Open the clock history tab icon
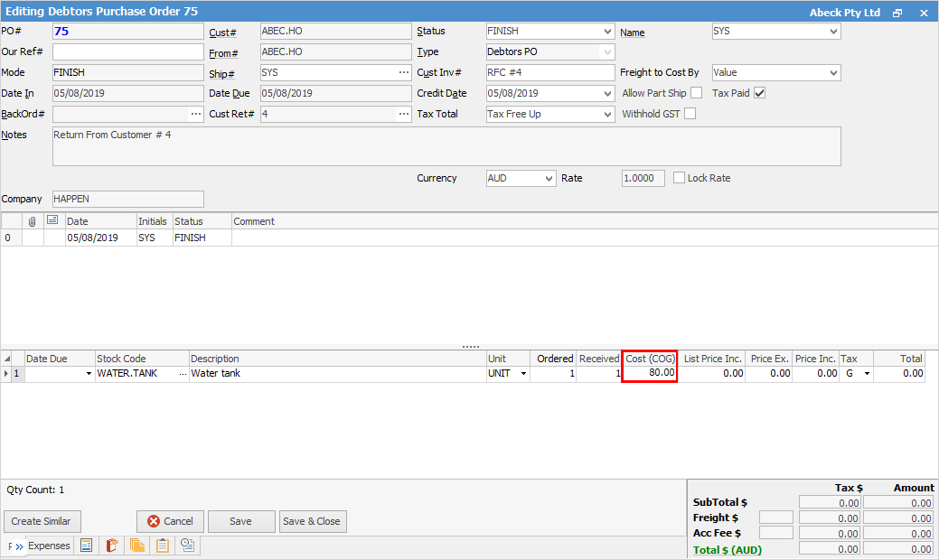Image resolution: width=939 pixels, height=560 pixels. [x=188, y=546]
